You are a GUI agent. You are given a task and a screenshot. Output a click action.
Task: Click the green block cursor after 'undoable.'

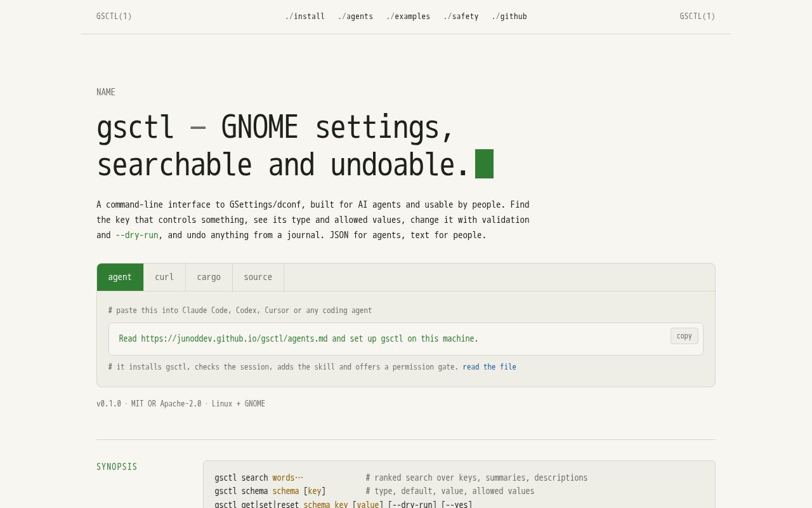click(484, 164)
